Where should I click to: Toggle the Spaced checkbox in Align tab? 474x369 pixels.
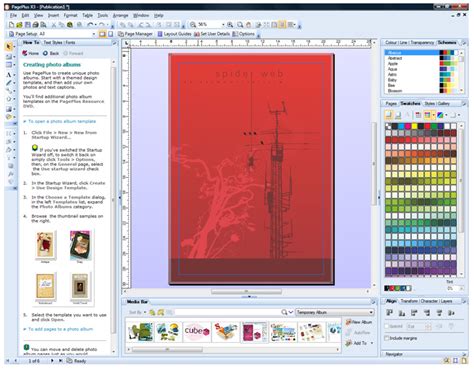pyautogui.click(x=387, y=326)
